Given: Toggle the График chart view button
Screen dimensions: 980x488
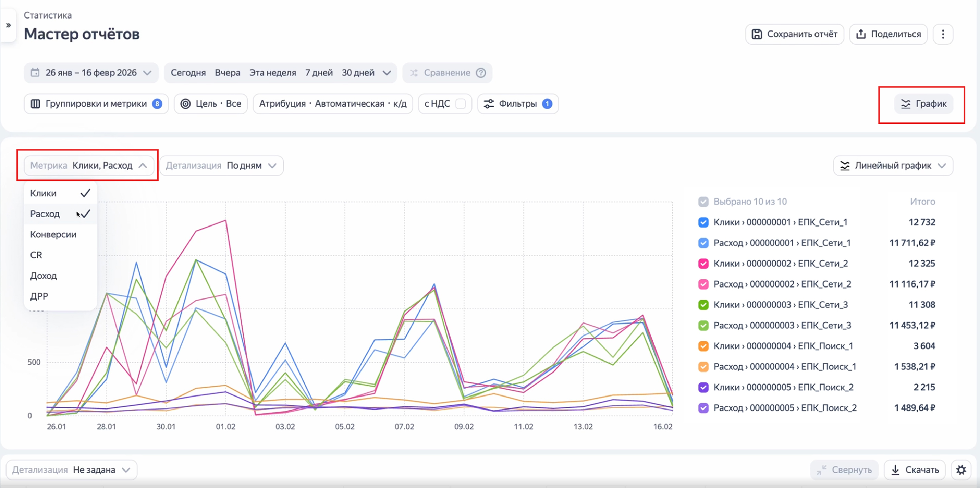Looking at the screenshot, I should [x=923, y=104].
